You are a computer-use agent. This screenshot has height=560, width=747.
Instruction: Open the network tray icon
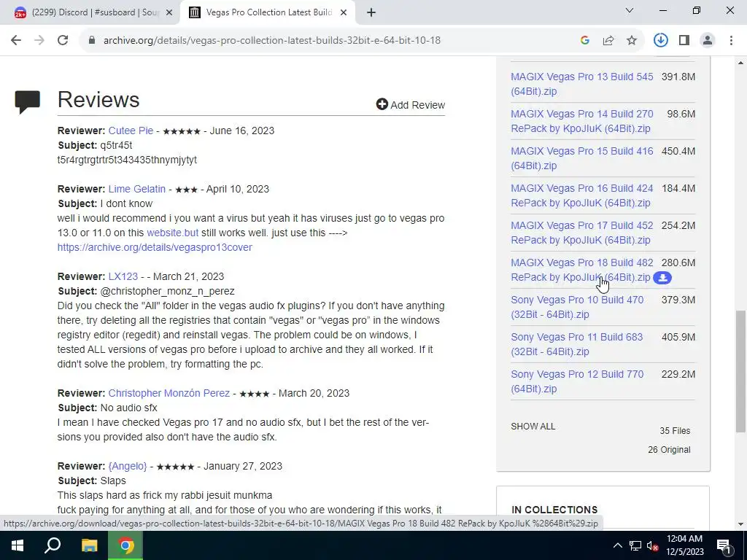point(635,545)
